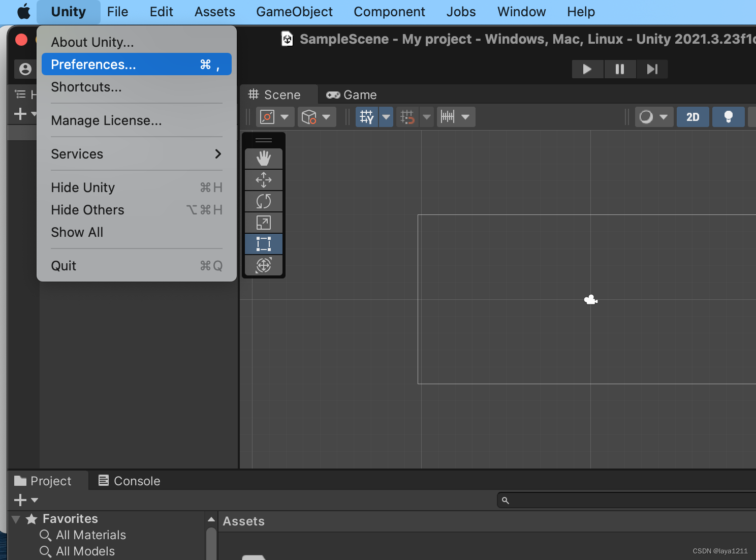Choose Hide Others menu entry
756x560 pixels.
(x=137, y=210)
